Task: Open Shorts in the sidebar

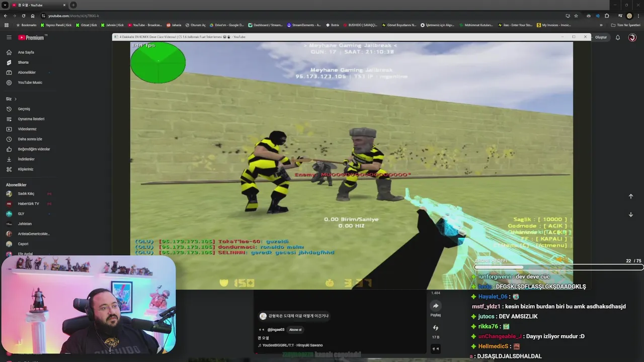Action: 23,62
